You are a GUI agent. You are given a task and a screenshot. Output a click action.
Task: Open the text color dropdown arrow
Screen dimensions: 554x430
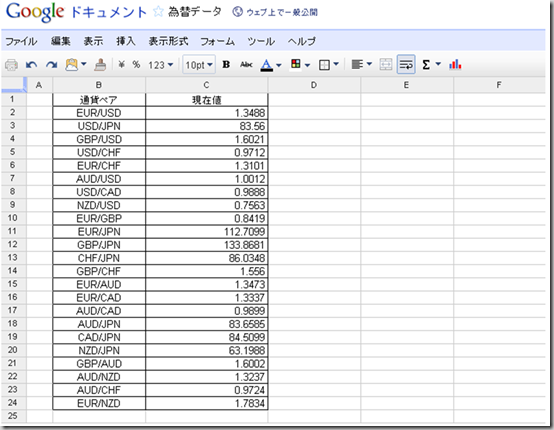tap(279, 65)
